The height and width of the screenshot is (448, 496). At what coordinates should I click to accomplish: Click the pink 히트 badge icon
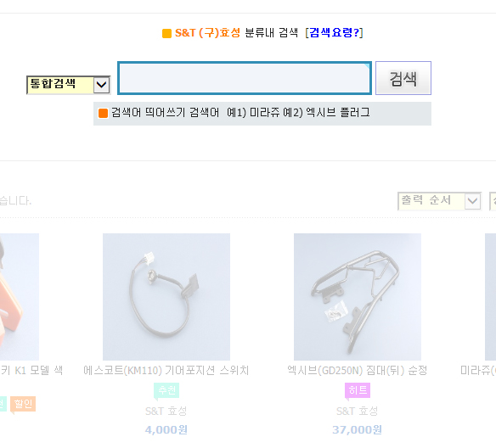click(358, 391)
